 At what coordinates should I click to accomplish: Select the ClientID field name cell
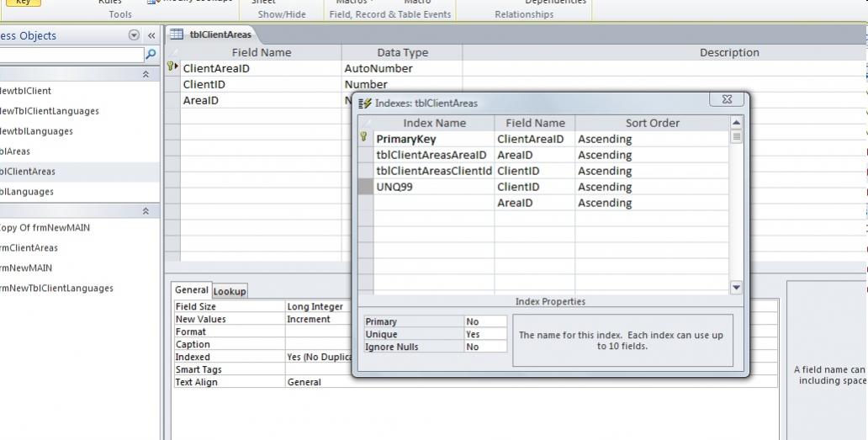[261, 84]
